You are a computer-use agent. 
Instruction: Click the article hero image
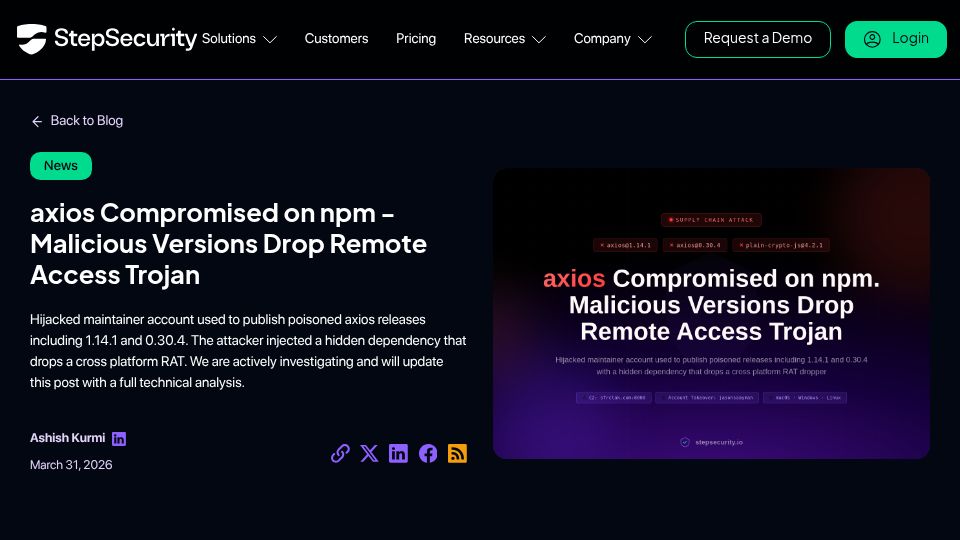click(711, 313)
